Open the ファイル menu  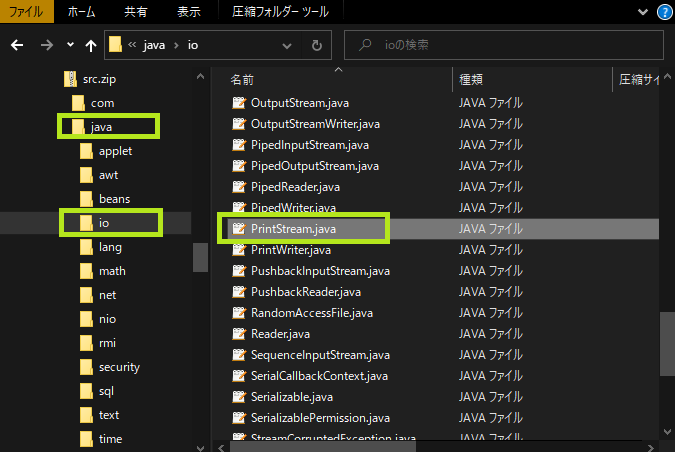click(x=27, y=11)
